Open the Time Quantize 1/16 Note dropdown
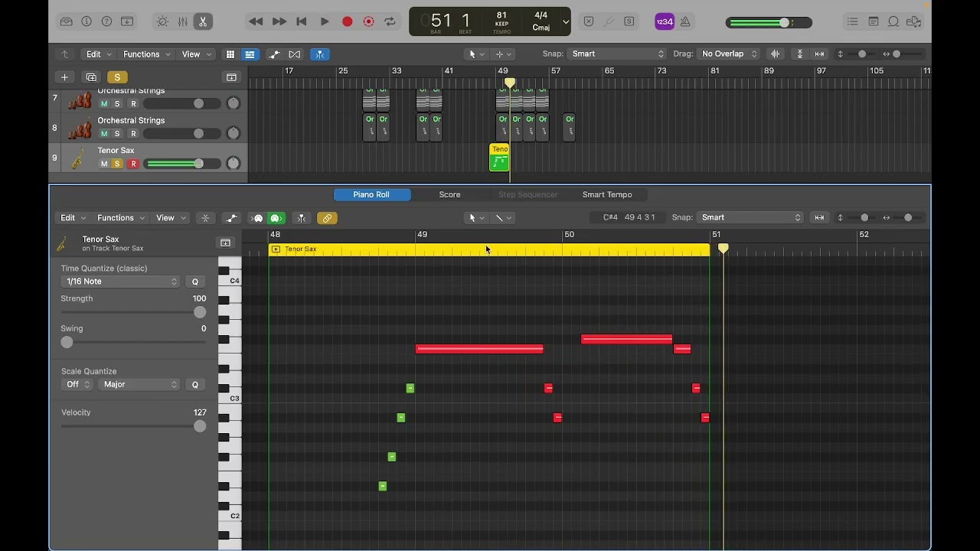The height and width of the screenshot is (551, 980). click(x=120, y=282)
